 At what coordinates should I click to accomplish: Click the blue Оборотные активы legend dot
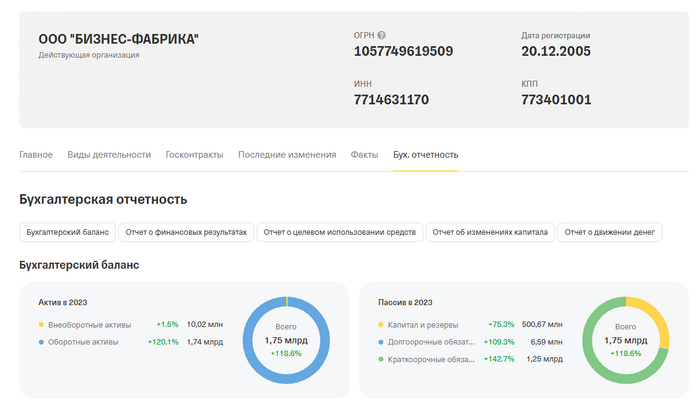coord(41,342)
